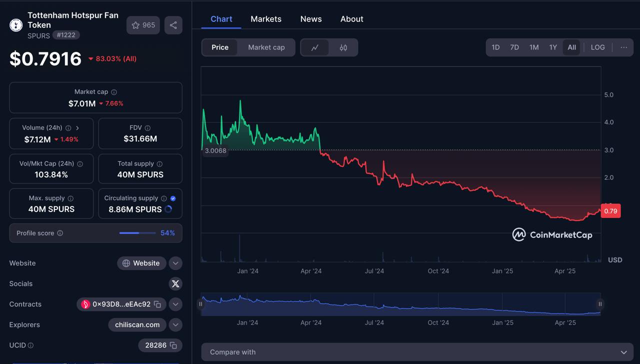Click the range navigator mini chart
640x364 pixels.
coord(400,304)
